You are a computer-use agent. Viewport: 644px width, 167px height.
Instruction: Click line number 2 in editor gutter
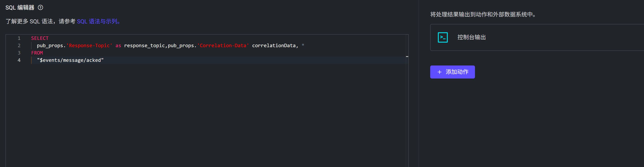(x=19, y=46)
